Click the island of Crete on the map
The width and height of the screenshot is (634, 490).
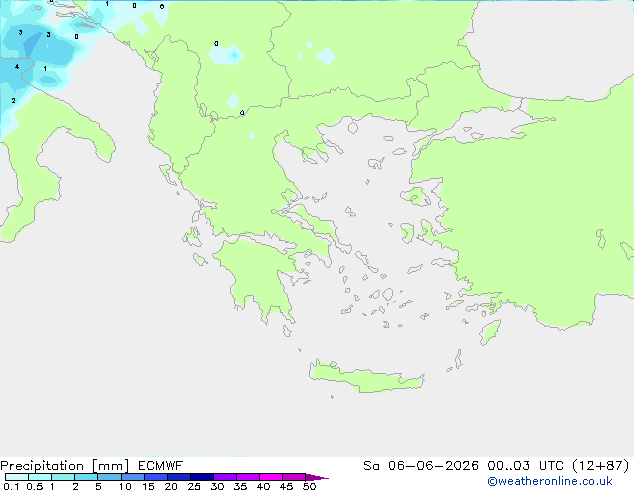pos(366,377)
